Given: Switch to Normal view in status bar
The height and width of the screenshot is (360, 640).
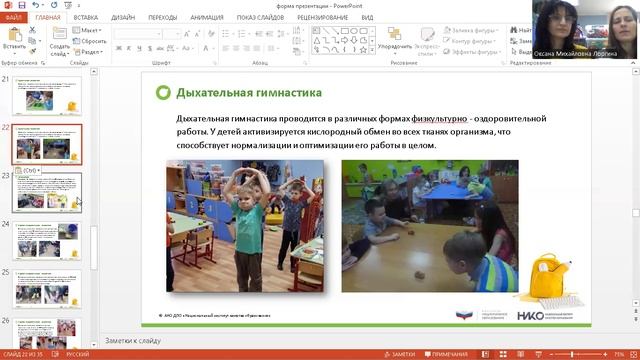Looking at the screenshot, I should [485, 354].
